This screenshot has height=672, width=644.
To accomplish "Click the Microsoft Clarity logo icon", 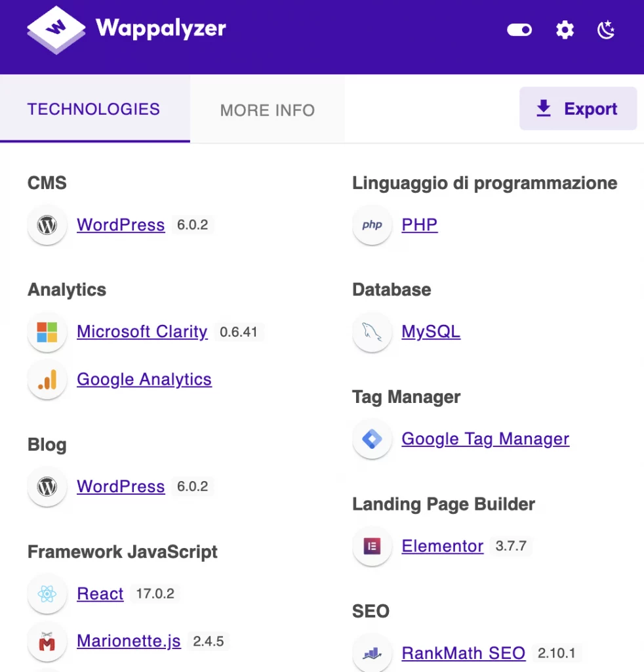I will click(47, 332).
